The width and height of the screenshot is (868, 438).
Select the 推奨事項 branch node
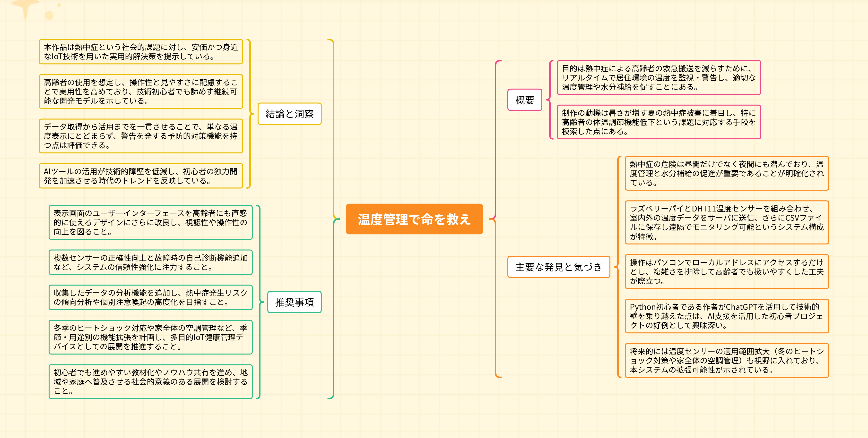(x=294, y=302)
